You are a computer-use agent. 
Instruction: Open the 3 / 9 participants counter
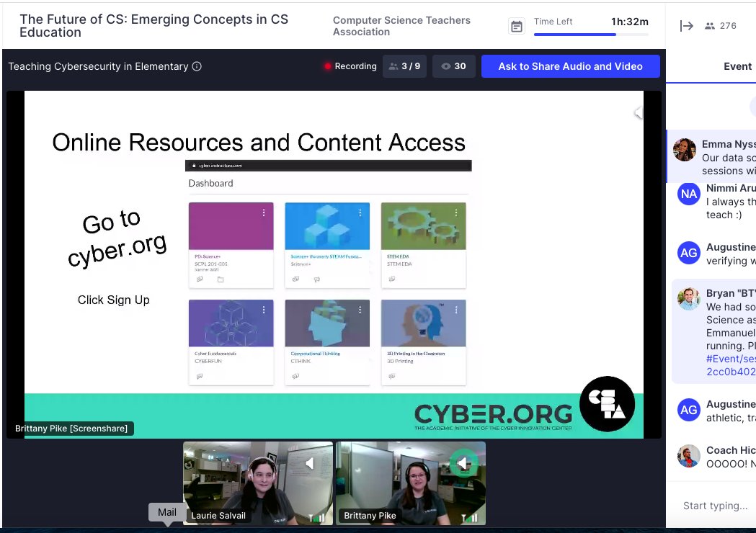click(x=404, y=66)
